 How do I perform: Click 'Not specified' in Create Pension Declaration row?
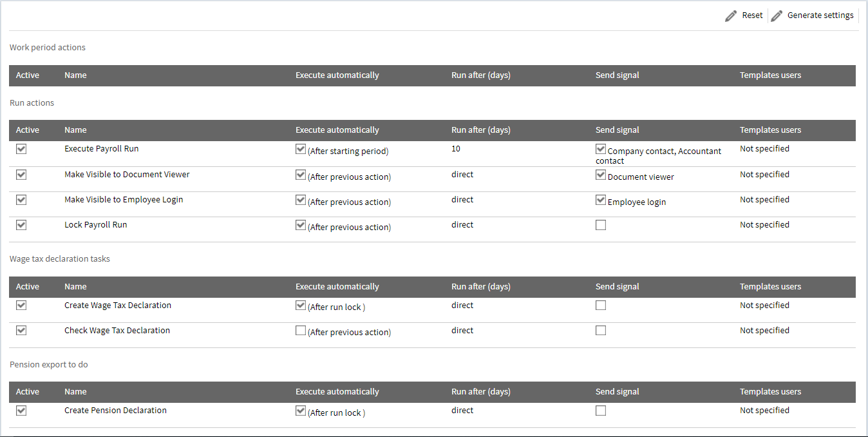pos(764,411)
